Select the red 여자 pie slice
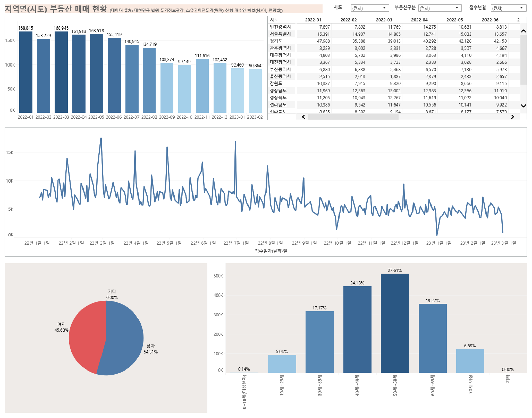This screenshot has height=418, width=532. (x=87, y=336)
